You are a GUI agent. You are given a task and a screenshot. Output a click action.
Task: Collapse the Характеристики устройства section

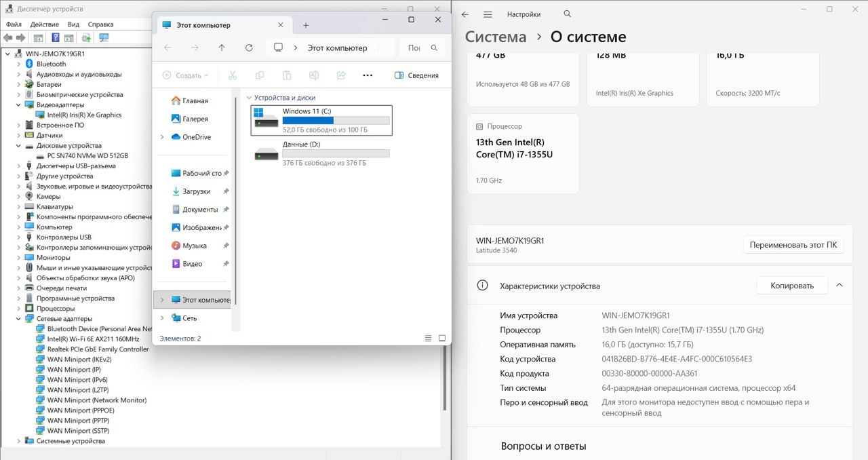[840, 286]
